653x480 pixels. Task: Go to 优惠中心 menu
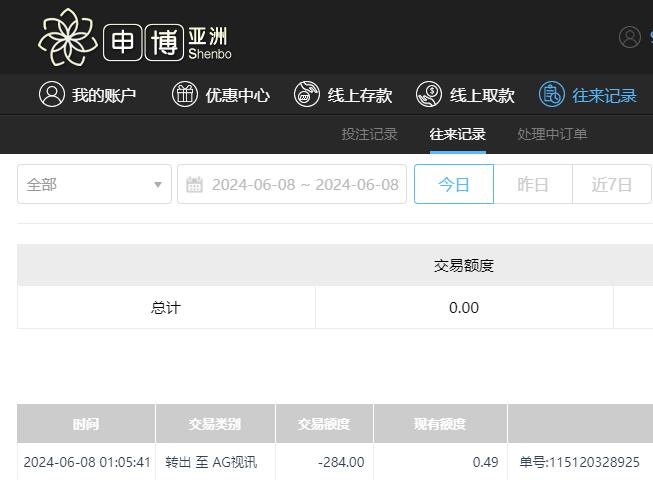click(x=221, y=95)
